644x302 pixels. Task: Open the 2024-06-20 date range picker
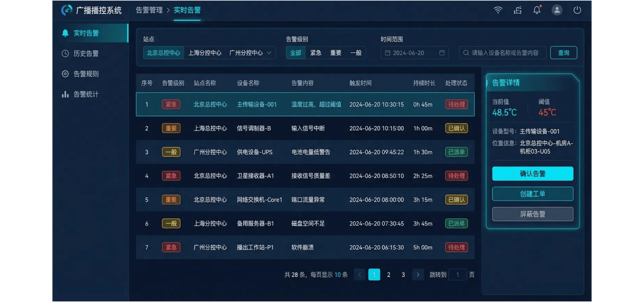(415, 53)
